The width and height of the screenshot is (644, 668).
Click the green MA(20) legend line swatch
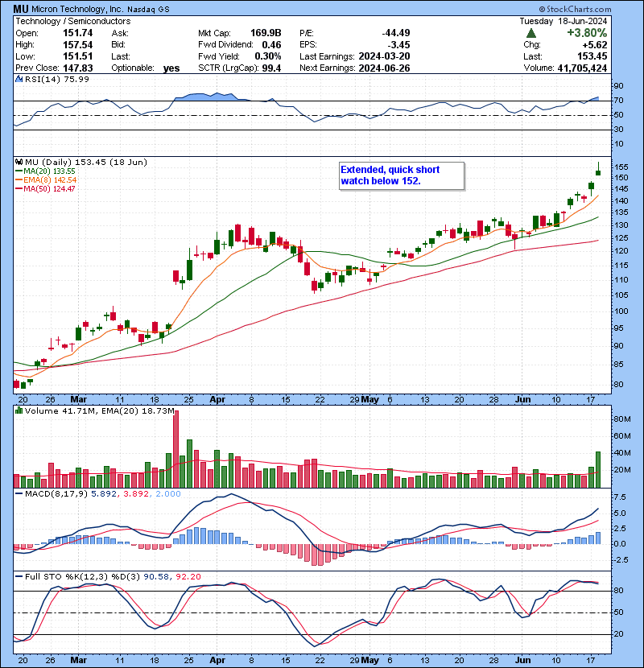[x=19, y=171]
